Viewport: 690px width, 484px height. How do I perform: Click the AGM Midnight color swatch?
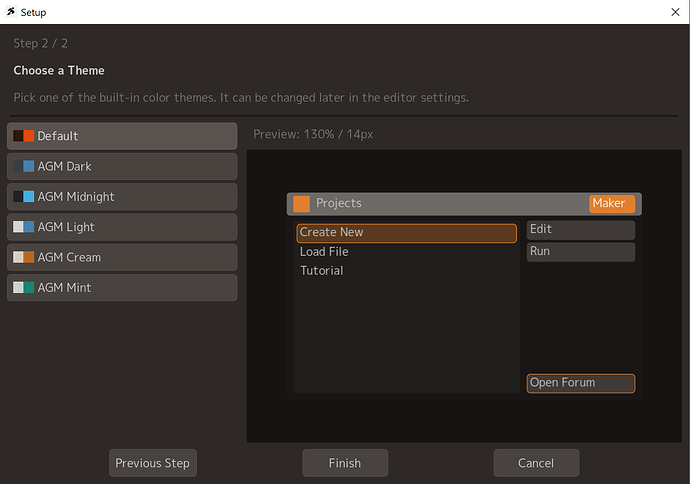(x=23, y=196)
